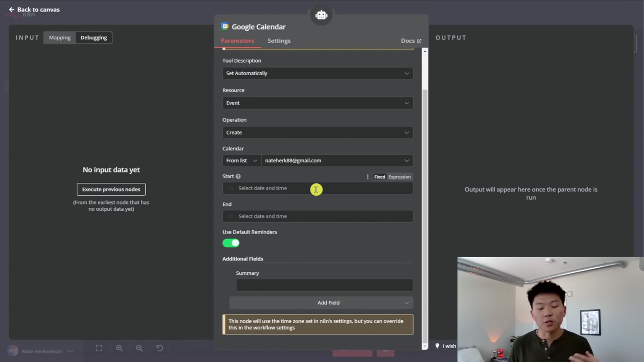
Task: Set Start field mode to Fixed
Action: (x=379, y=177)
